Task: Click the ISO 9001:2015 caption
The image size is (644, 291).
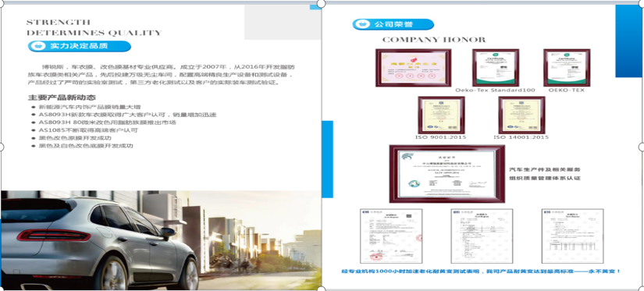Action: 442,137
